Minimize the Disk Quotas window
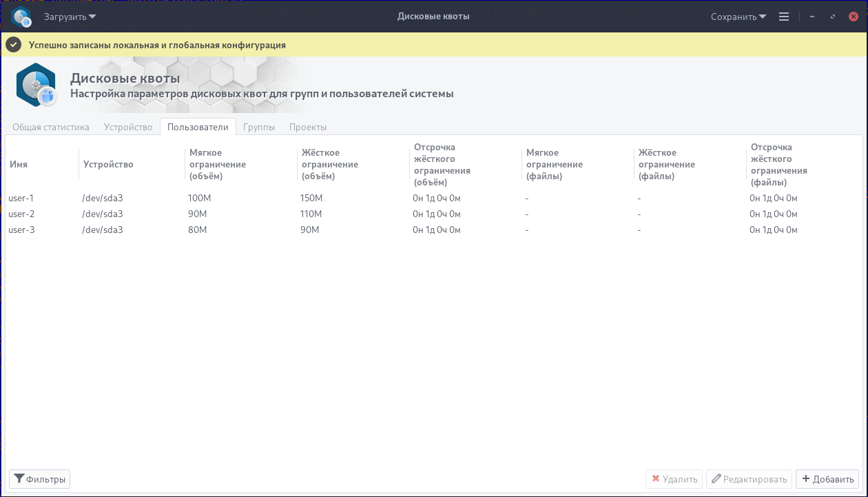 [813, 17]
